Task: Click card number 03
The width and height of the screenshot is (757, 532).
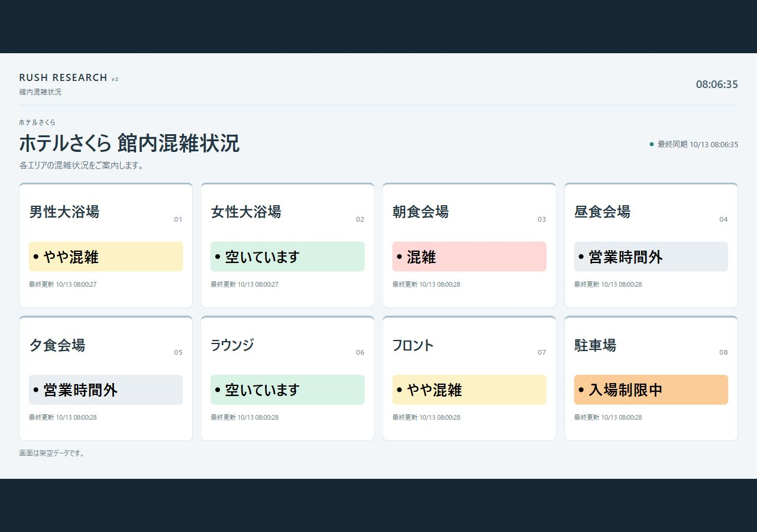Action: 542,219
